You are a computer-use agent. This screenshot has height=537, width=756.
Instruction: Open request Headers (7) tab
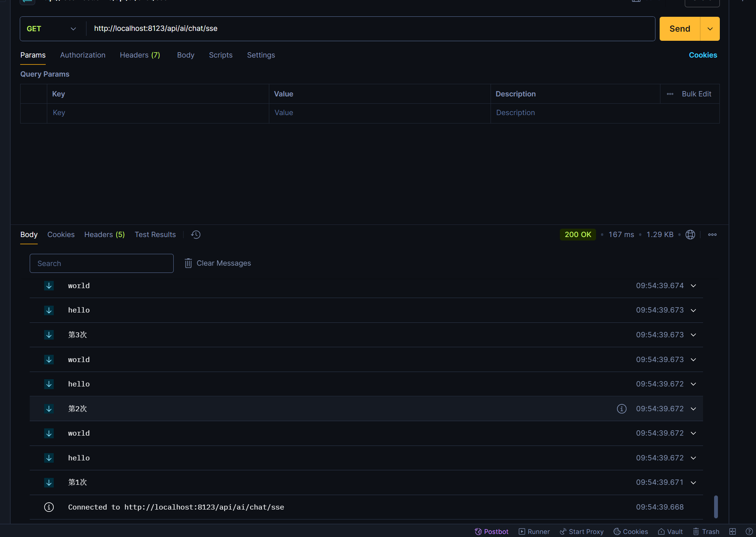140,55
